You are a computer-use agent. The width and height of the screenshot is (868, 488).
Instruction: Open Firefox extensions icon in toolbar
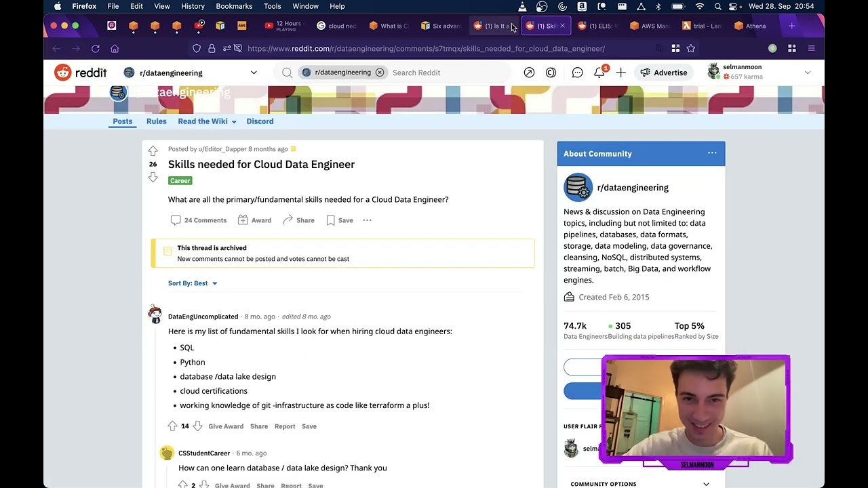point(791,49)
